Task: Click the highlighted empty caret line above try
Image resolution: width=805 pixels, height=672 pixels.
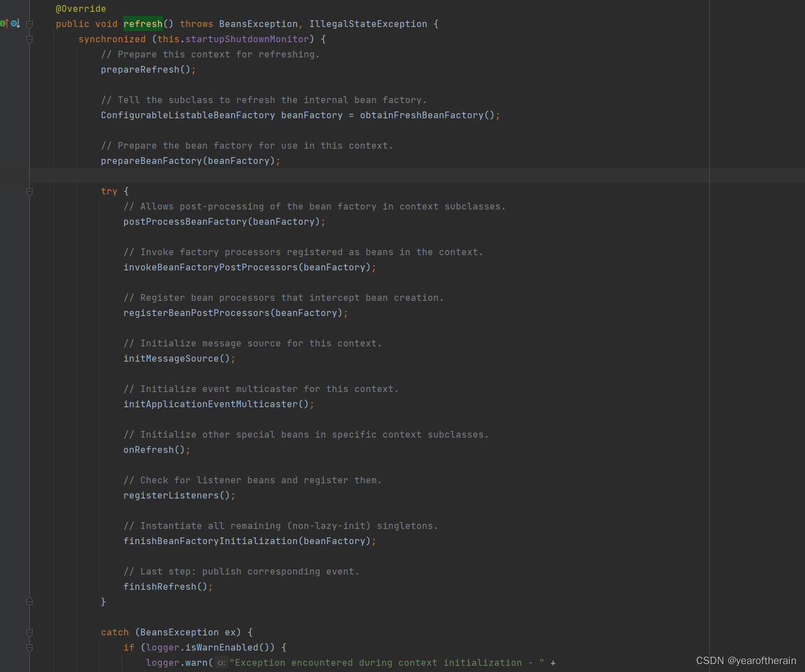Action: tap(417, 176)
